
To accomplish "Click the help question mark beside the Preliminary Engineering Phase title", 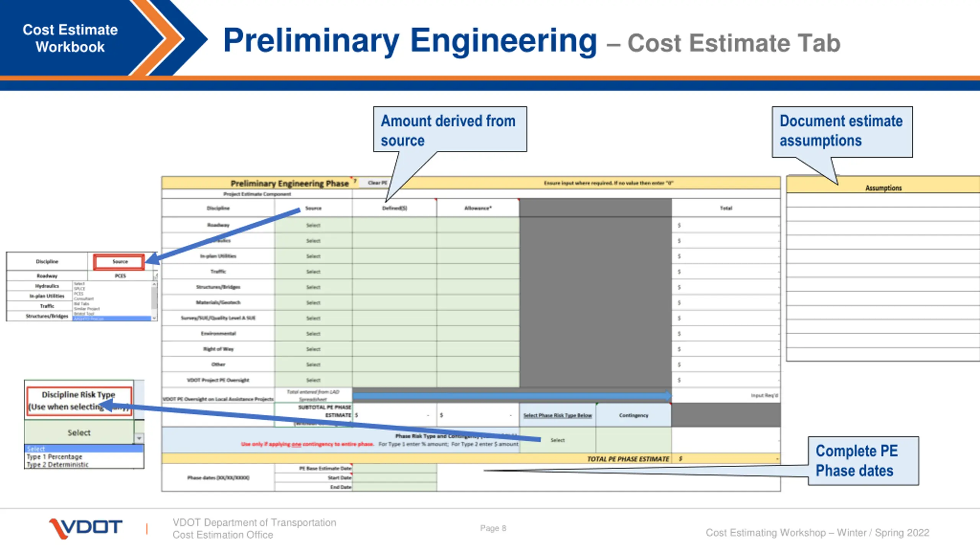I will (x=355, y=181).
